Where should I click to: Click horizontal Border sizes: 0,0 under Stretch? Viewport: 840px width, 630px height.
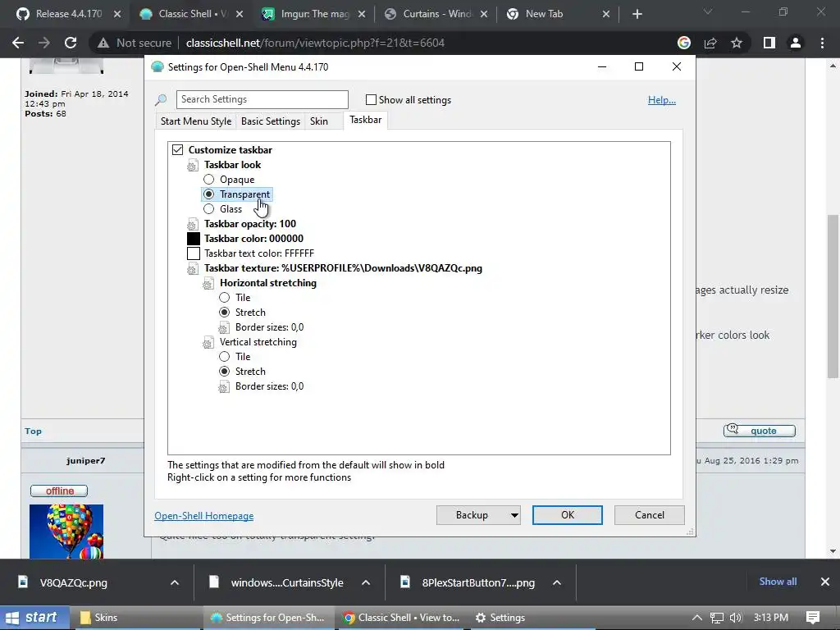[269, 327]
